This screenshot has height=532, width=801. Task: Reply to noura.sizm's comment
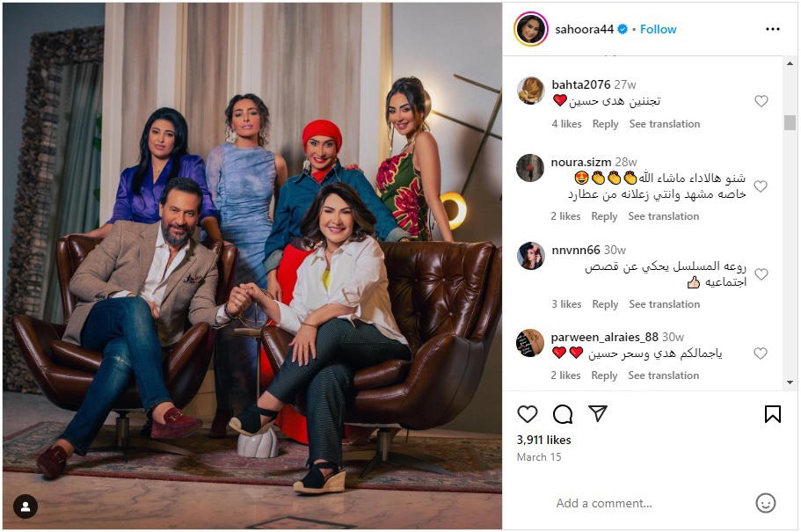pyautogui.click(x=604, y=216)
